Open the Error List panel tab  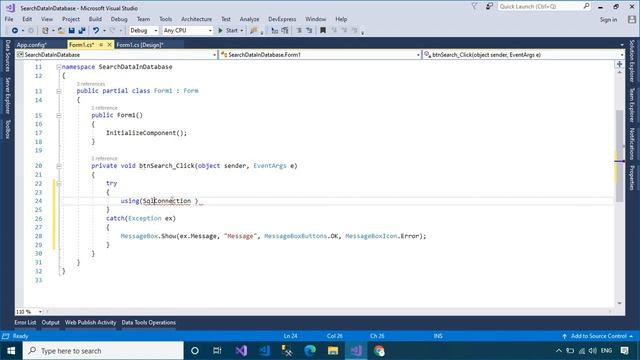click(x=25, y=322)
